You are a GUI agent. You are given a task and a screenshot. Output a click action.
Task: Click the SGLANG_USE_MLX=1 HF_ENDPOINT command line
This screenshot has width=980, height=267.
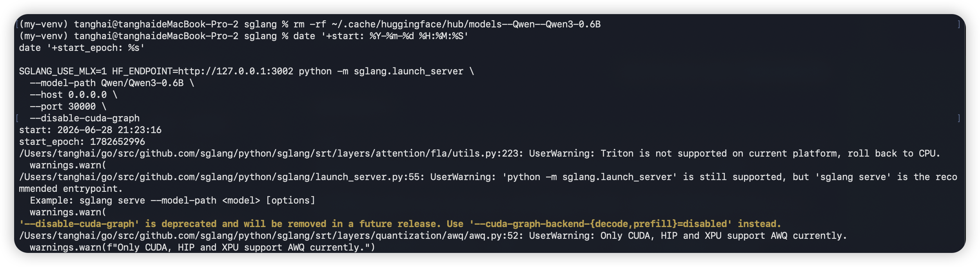[x=246, y=71]
